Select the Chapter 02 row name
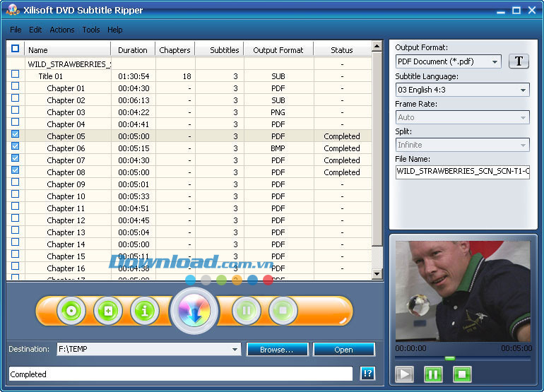544x392 pixels. pos(66,100)
